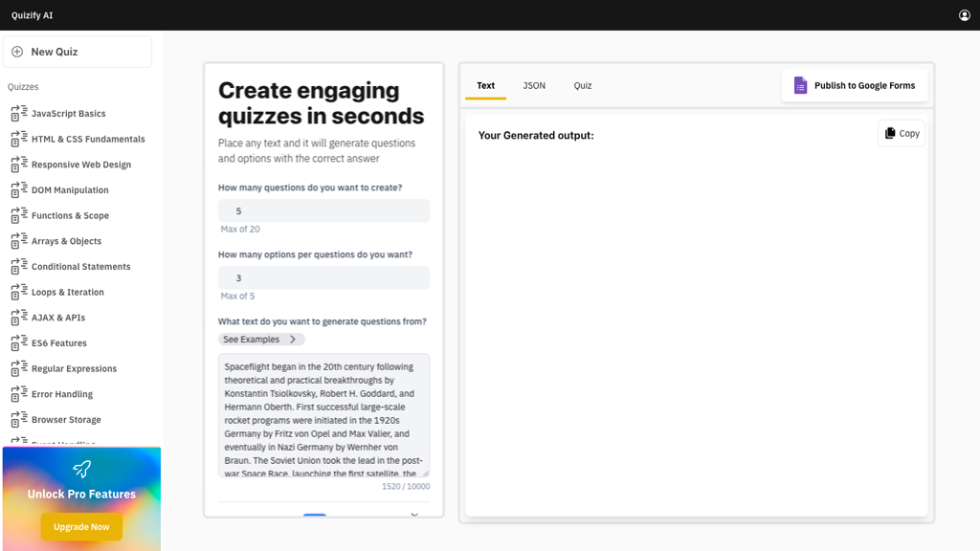Click the quiz icon beside Browser Storage

[x=19, y=420]
